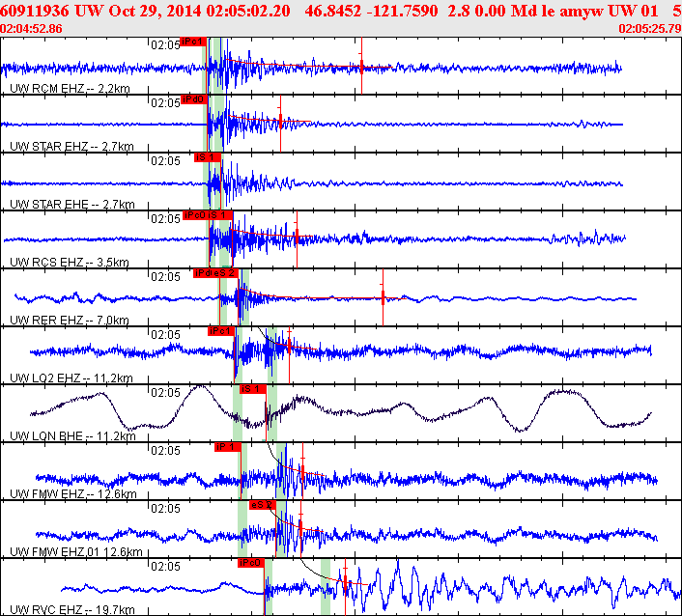This screenshot has height=616, width=682.
Task: Select station label UW LON BHE -- 11.2km
Action: pos(72,436)
